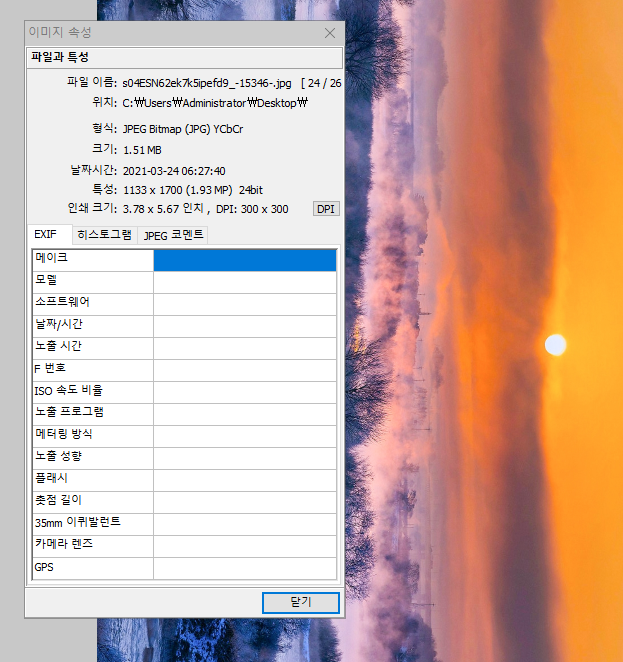623x662 pixels.
Task: Click the file size 1.51 MB
Action: (x=142, y=150)
